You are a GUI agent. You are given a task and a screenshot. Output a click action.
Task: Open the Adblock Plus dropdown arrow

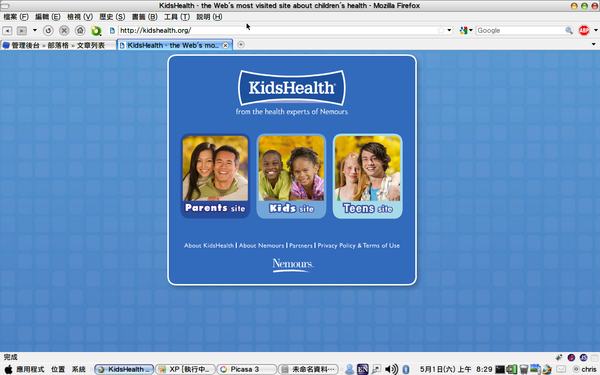pyautogui.click(x=595, y=30)
